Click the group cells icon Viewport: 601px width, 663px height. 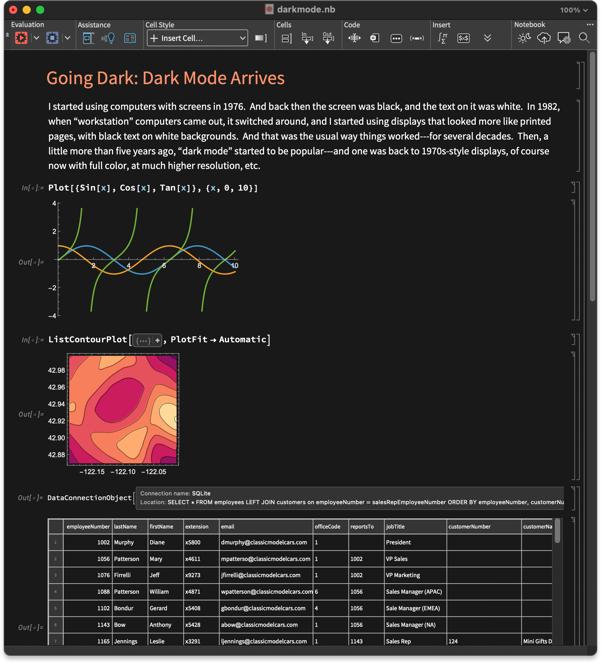[x=287, y=38]
